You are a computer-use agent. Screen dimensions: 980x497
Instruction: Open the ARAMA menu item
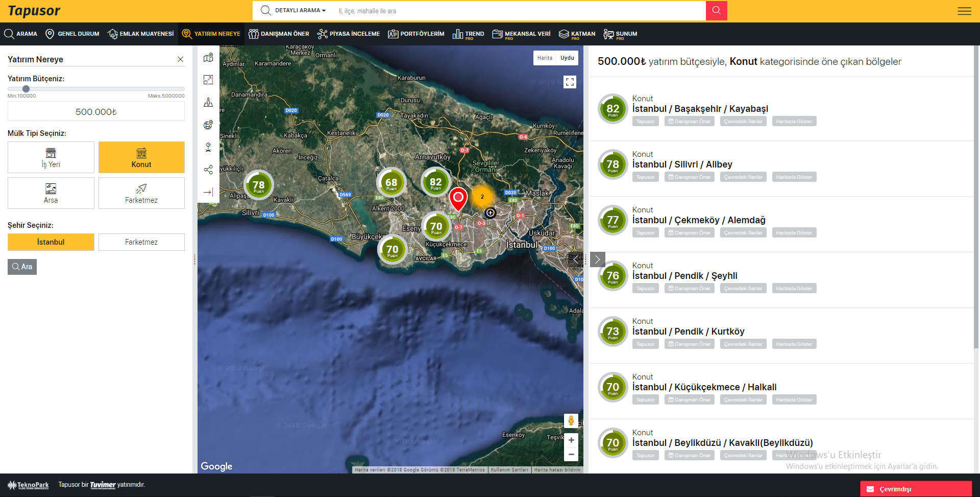[x=21, y=34]
